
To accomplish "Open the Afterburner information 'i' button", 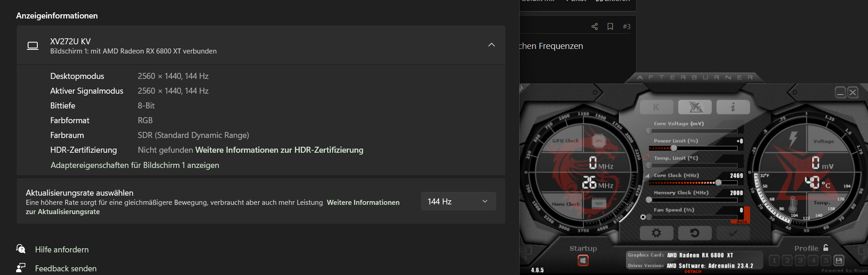I will click(733, 107).
